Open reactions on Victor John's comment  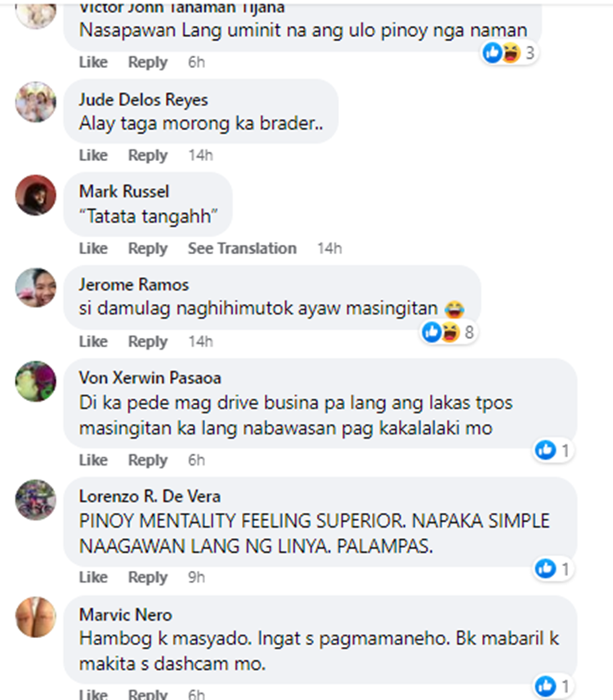coord(509,53)
